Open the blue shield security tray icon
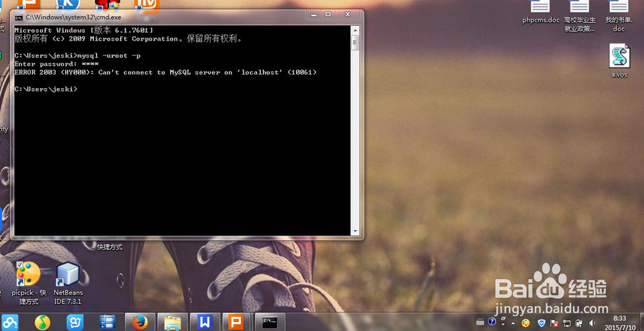Viewport: 644px width, 331px height. pos(542,323)
